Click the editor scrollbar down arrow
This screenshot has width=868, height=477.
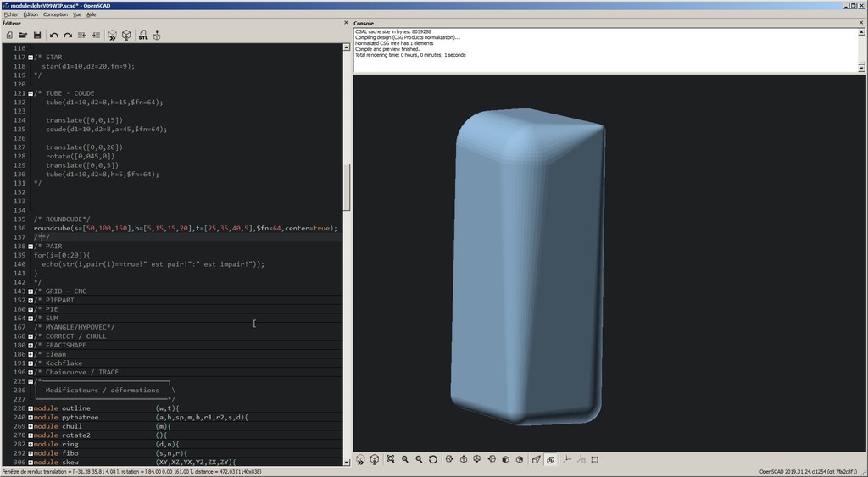(x=346, y=462)
